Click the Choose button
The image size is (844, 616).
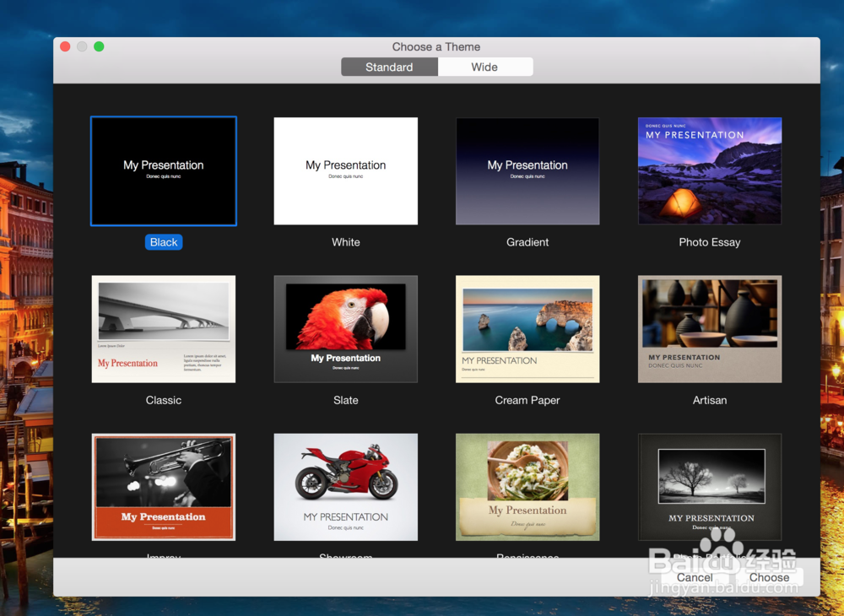click(x=769, y=577)
